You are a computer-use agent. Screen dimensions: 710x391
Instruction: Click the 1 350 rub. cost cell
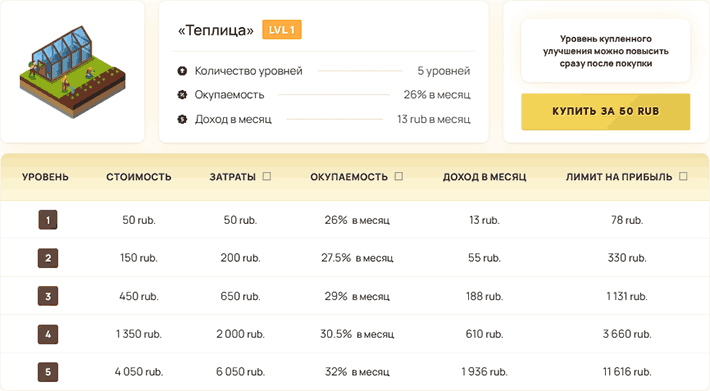(x=139, y=334)
